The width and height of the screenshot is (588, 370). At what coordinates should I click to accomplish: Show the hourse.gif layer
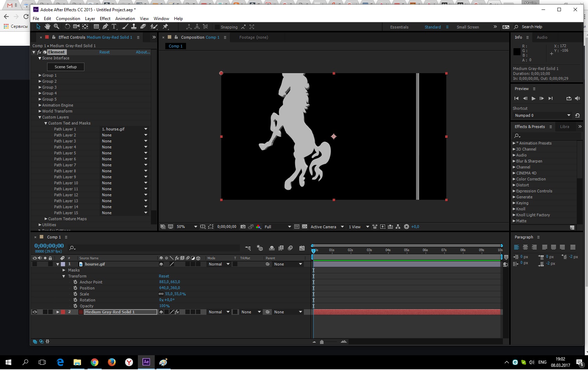[x=34, y=264]
